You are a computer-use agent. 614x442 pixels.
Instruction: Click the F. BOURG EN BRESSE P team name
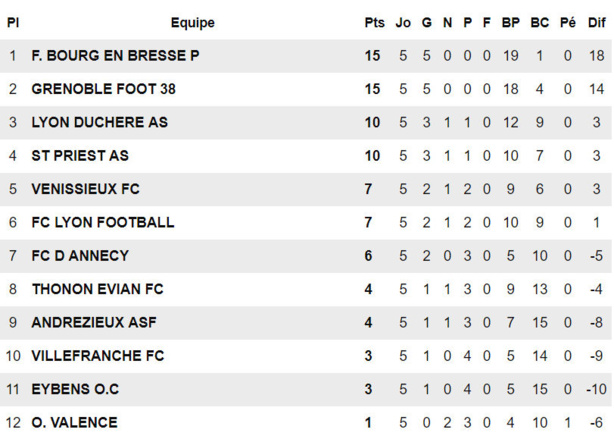pos(115,56)
